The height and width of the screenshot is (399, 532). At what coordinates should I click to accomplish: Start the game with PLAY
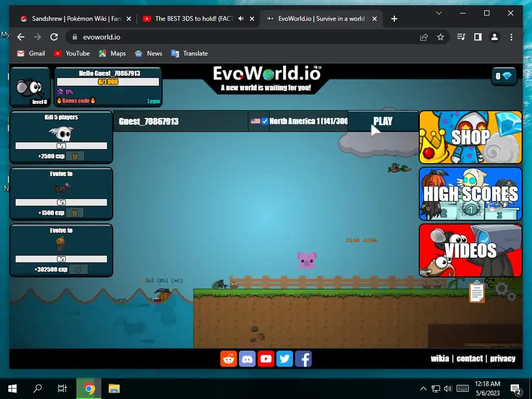383,121
